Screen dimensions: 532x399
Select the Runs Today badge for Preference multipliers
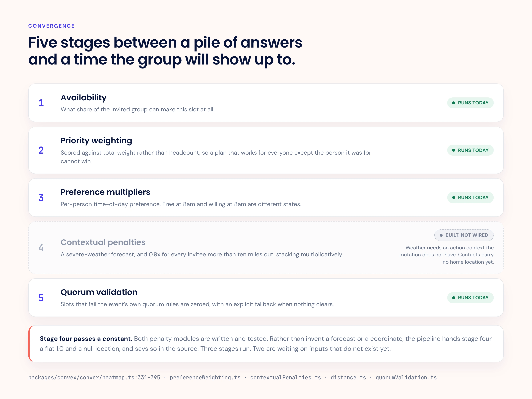[470, 198]
